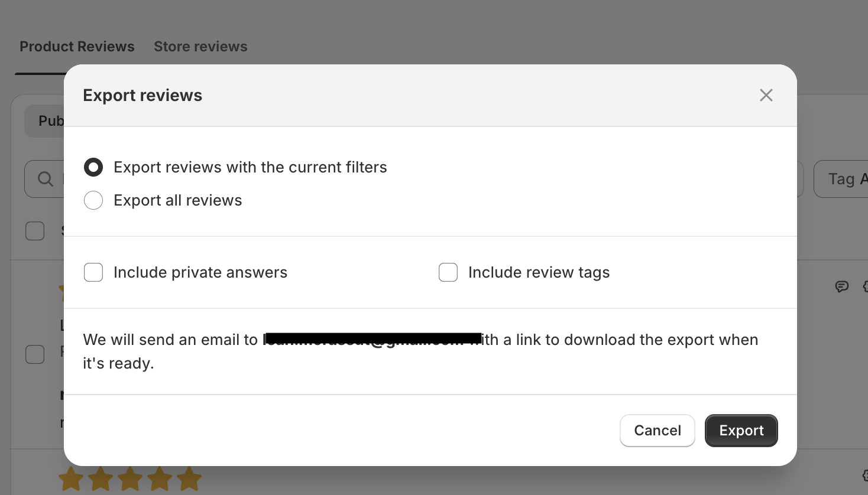Check the Include review tags box
Viewport: 868px width, 495px height.
tap(448, 272)
